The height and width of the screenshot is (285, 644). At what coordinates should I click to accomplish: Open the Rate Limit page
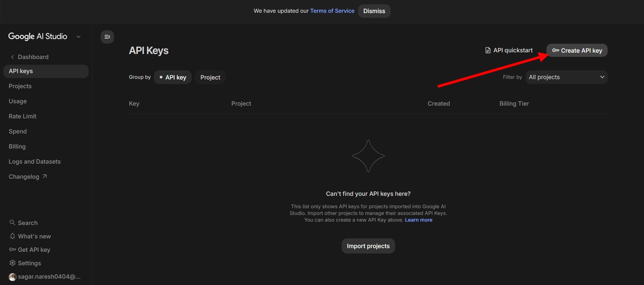(22, 116)
